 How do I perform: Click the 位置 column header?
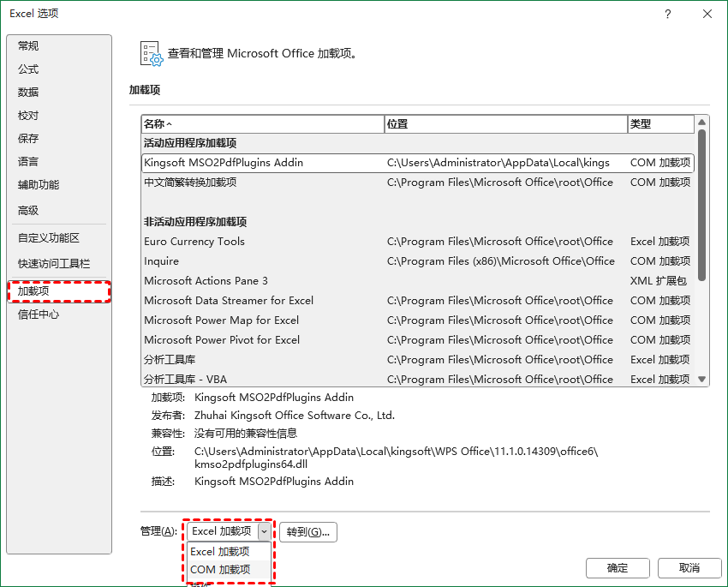point(506,124)
